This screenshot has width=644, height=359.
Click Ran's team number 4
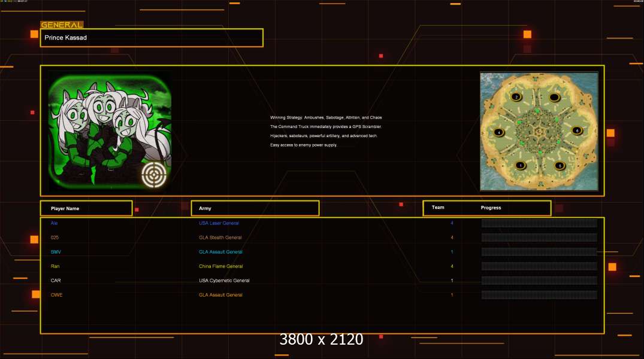pos(452,266)
